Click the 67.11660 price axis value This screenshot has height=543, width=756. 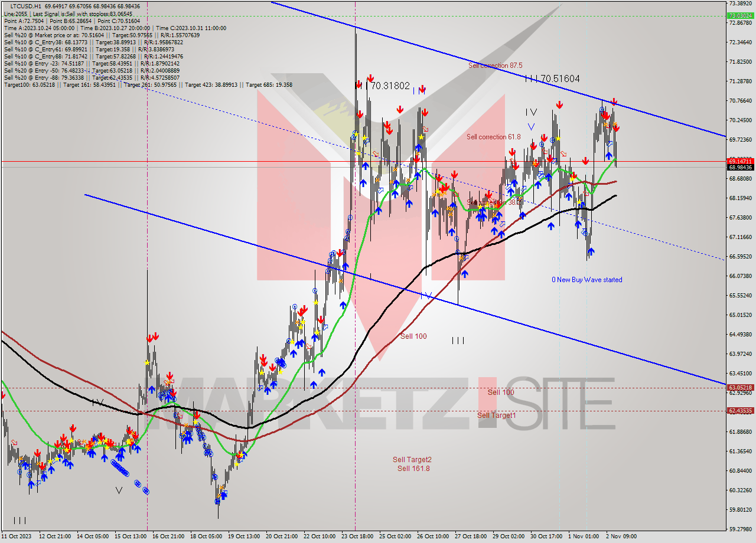(x=741, y=237)
